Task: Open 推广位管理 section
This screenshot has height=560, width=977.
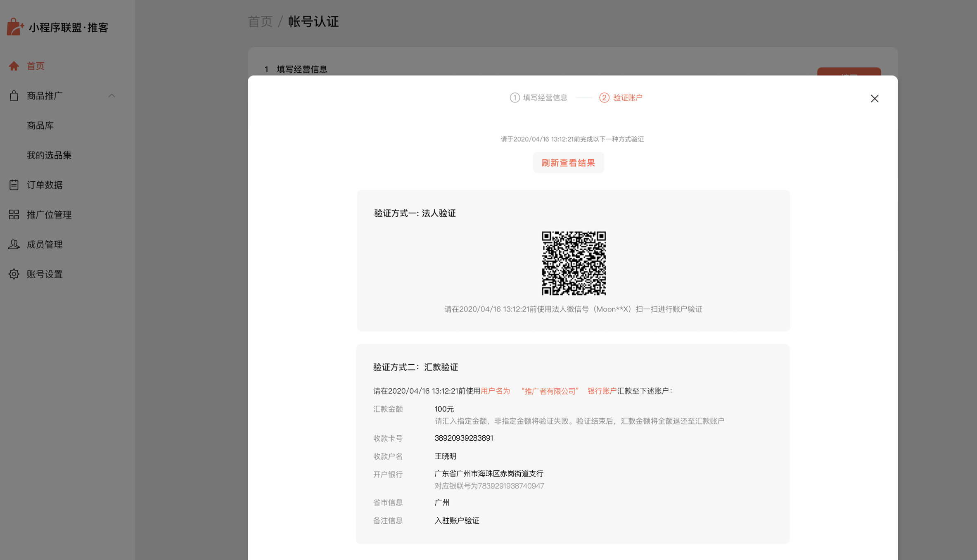Action: 49,215
